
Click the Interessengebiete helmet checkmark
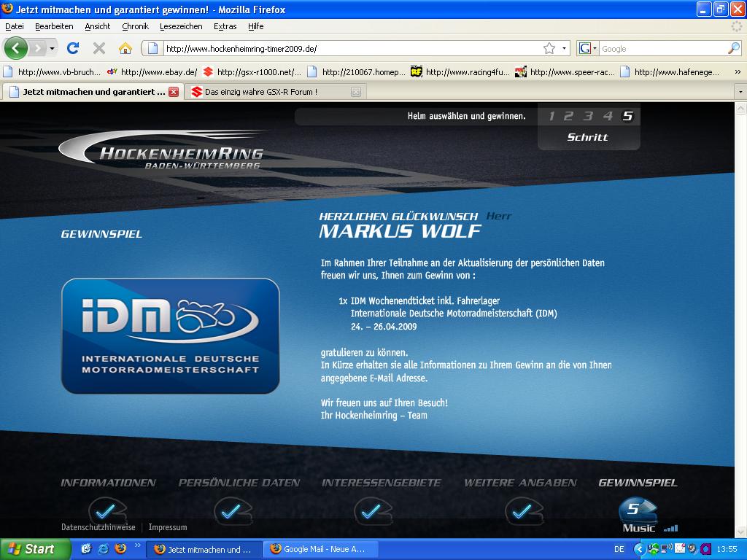(373, 511)
